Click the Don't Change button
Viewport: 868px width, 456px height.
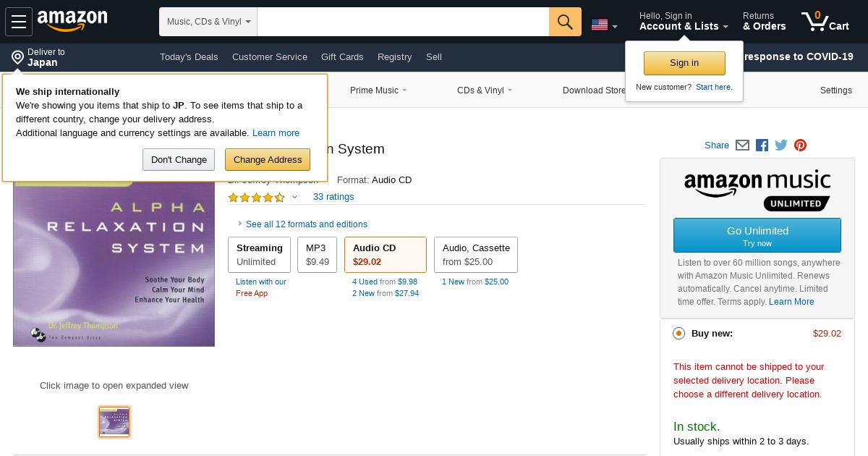click(x=179, y=159)
